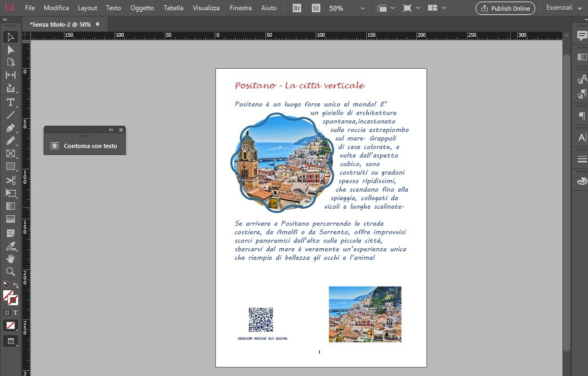Click the Publish Online button
Screen dimensions: 588x376
505,8
